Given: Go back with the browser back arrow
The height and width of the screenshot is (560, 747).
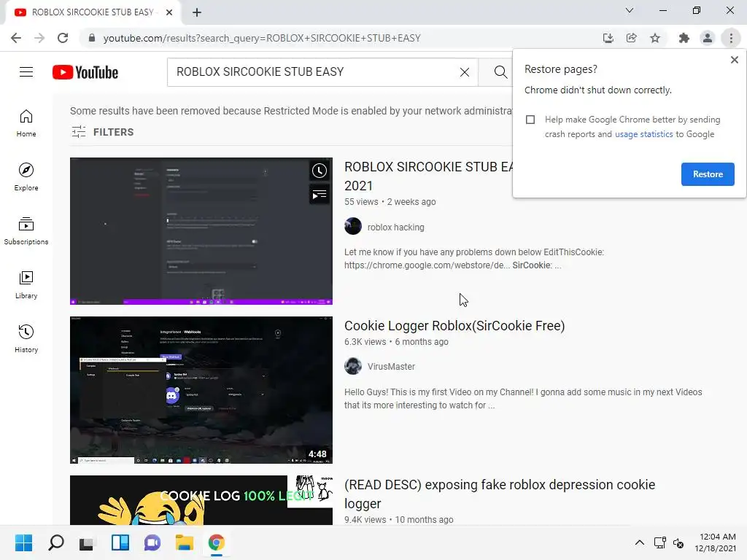Looking at the screenshot, I should [x=16, y=38].
